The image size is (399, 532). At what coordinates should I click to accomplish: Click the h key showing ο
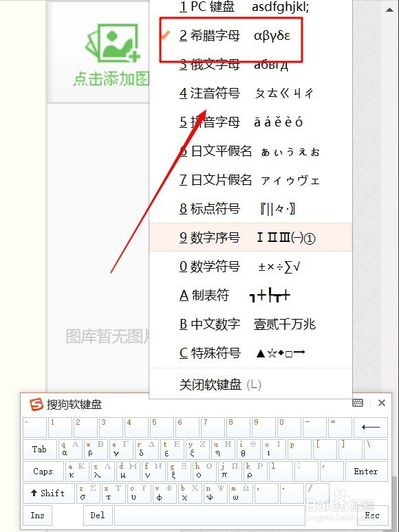(204, 472)
